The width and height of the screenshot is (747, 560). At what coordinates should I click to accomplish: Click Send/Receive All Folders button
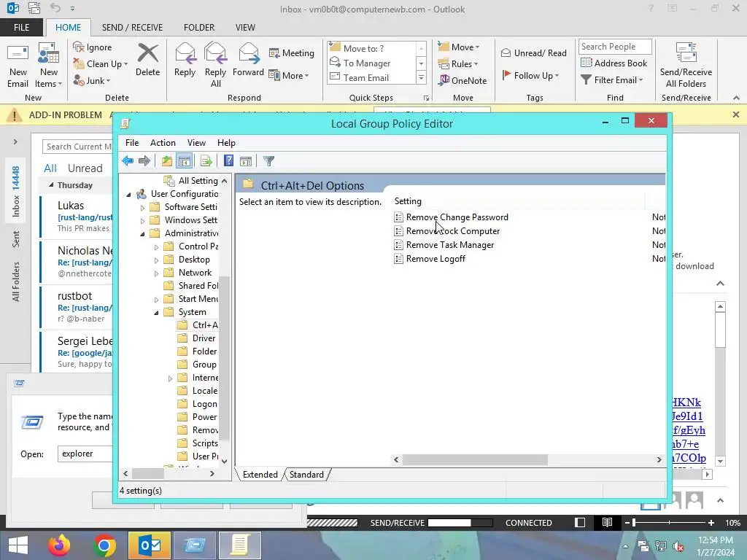686,65
